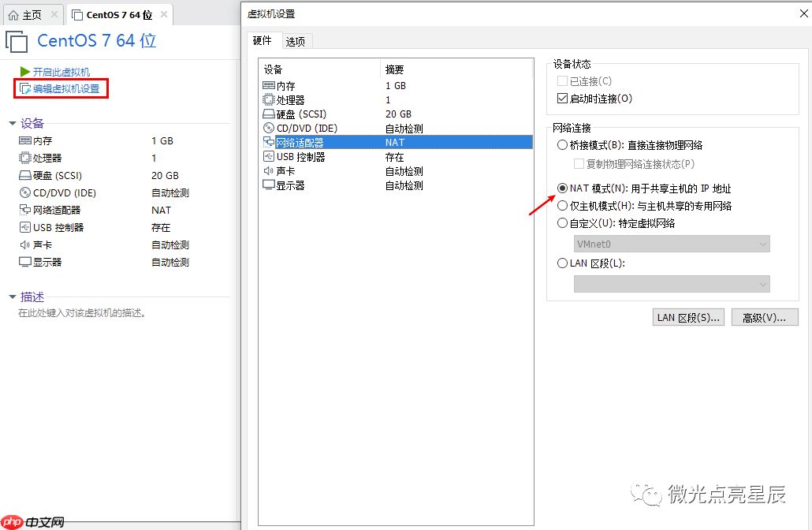Click the 高级(V)... button
Screen dimensions: 812x530
765,318
